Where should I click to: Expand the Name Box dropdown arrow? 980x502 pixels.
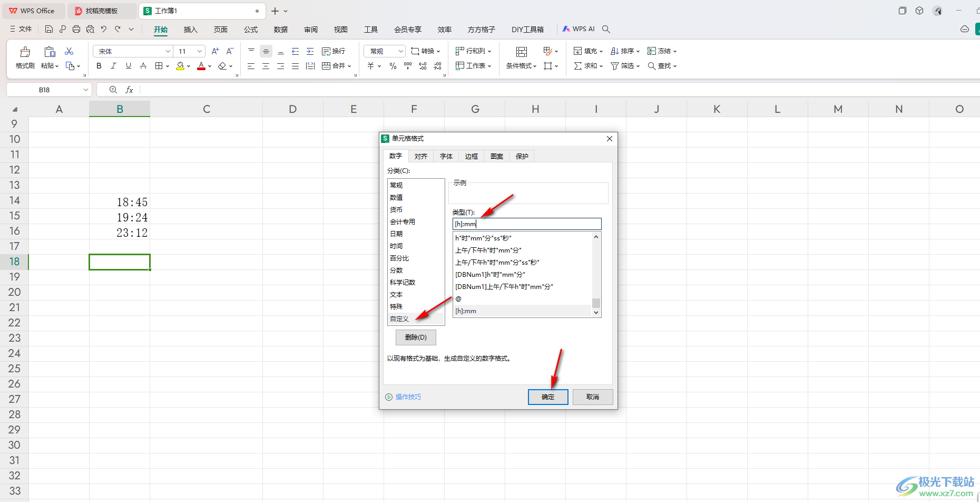click(x=86, y=90)
